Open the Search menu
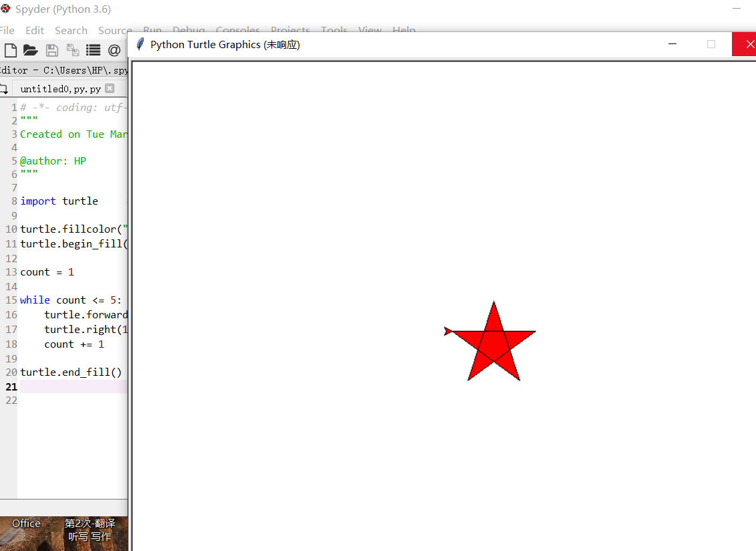756x551 pixels. tap(71, 30)
